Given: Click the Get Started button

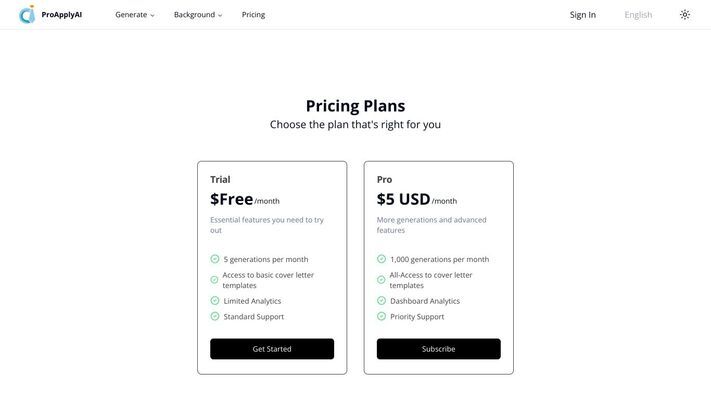Looking at the screenshot, I should pos(272,349).
